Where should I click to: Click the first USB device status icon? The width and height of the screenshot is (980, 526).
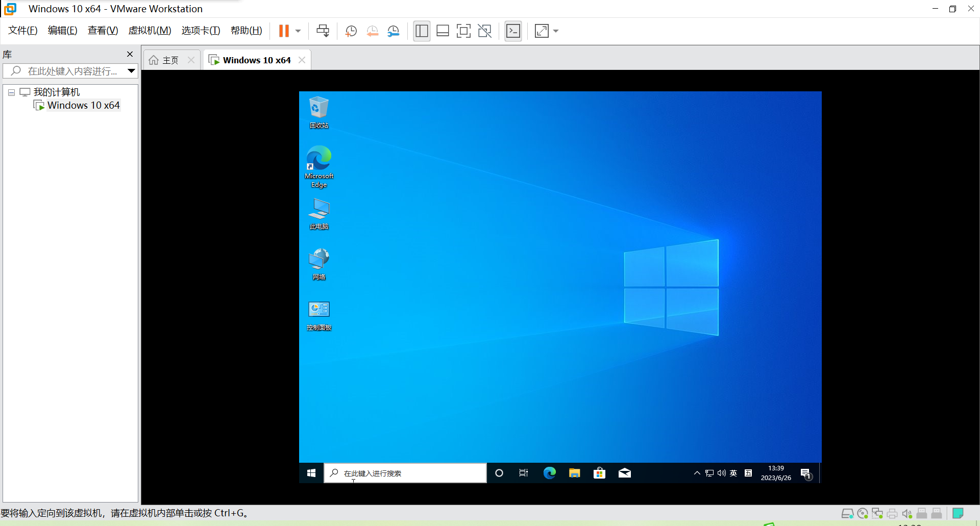(922, 513)
